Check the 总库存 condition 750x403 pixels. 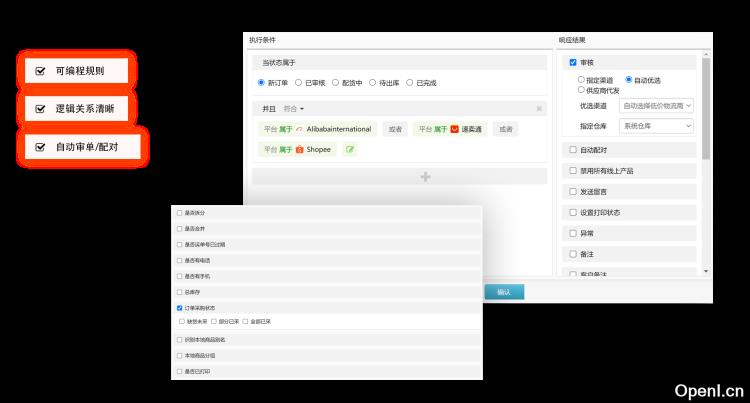point(180,292)
